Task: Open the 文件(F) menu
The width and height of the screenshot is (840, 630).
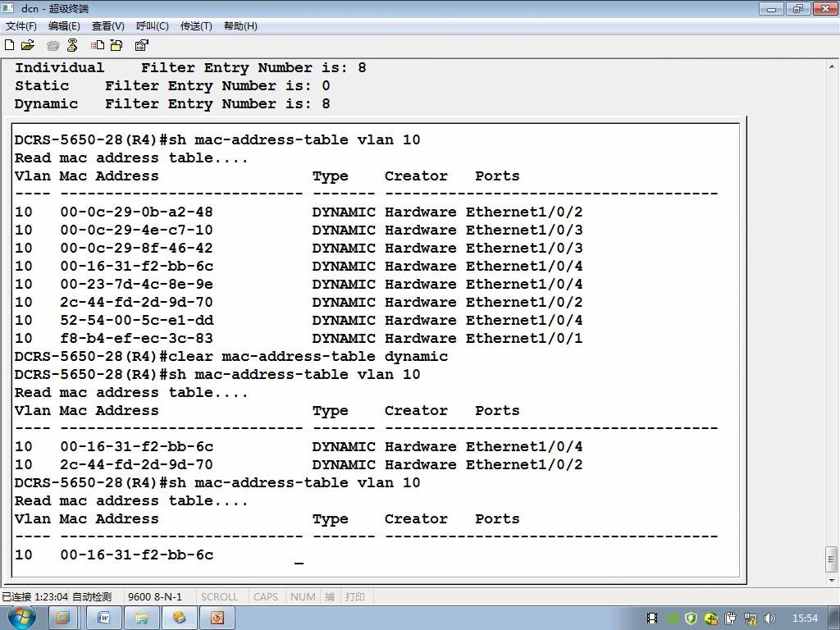Action: (21, 26)
